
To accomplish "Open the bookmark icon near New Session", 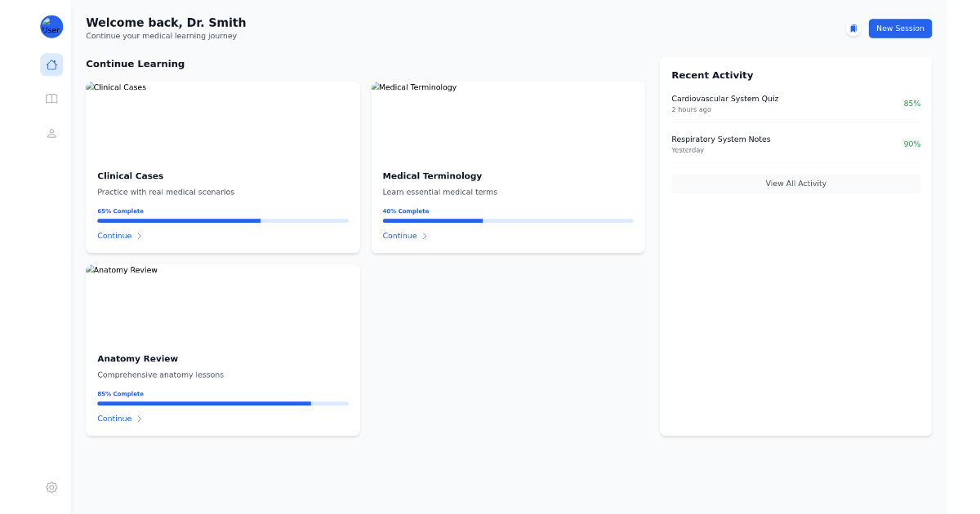I will 853,28.
